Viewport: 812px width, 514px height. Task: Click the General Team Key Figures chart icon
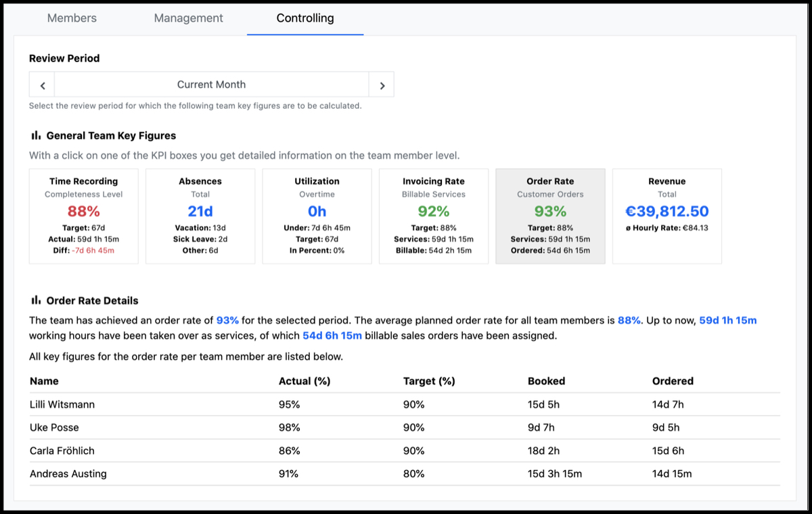(36, 135)
